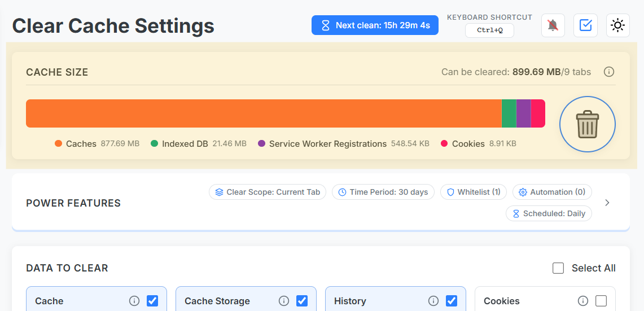Viewport: 644px width, 311px height.
Task: Click the shield icon in Whitelist chip
Action: [450, 192]
